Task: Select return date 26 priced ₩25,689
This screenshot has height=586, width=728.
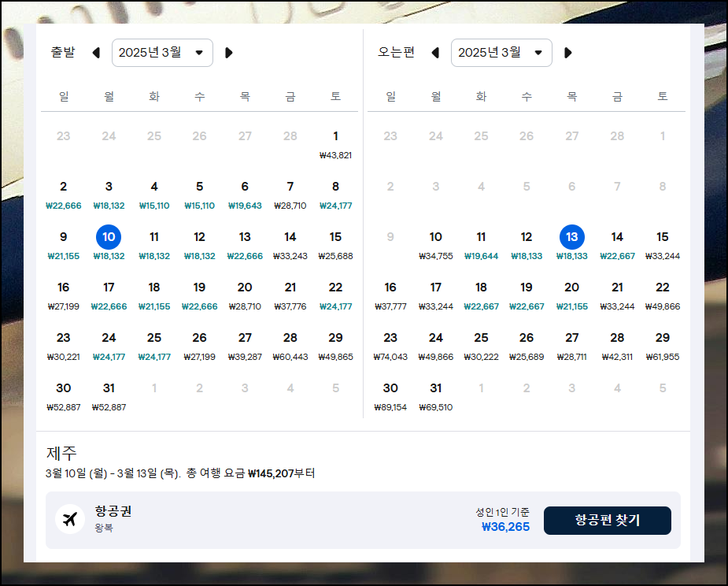Action: [527, 347]
